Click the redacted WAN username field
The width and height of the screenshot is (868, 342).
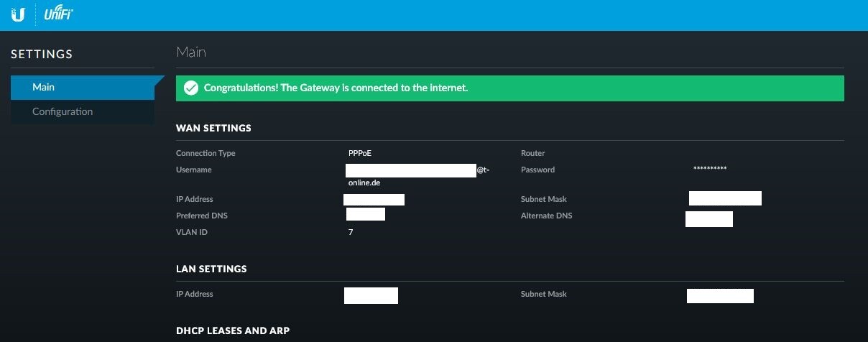pos(411,170)
